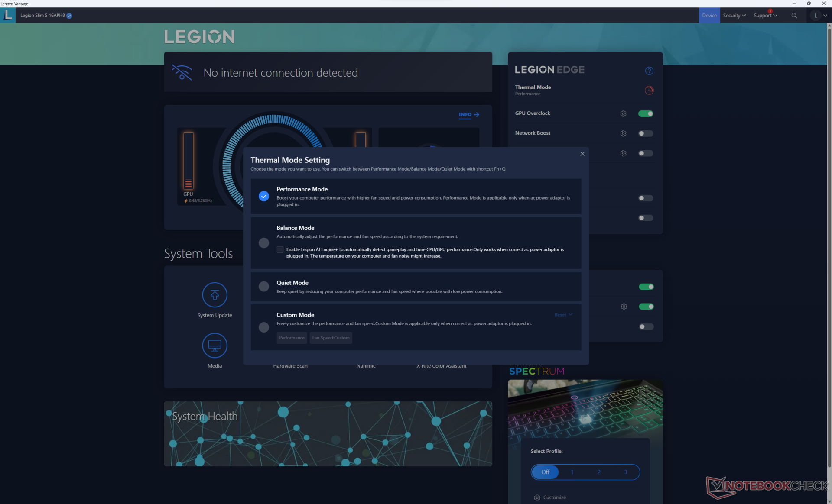Check the Enable Legion AI Engine+ checkbox
Viewport: 832px width, 504px height.
tap(280, 249)
